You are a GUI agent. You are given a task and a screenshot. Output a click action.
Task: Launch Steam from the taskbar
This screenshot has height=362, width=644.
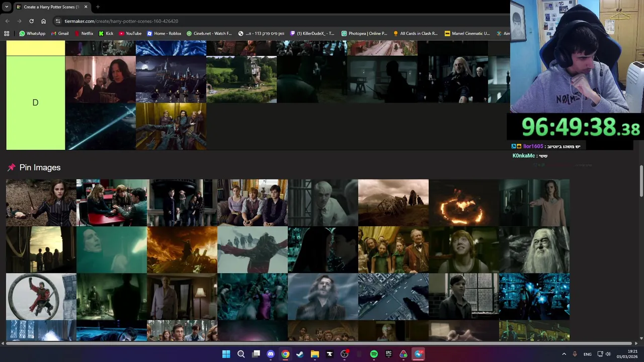[300, 354]
